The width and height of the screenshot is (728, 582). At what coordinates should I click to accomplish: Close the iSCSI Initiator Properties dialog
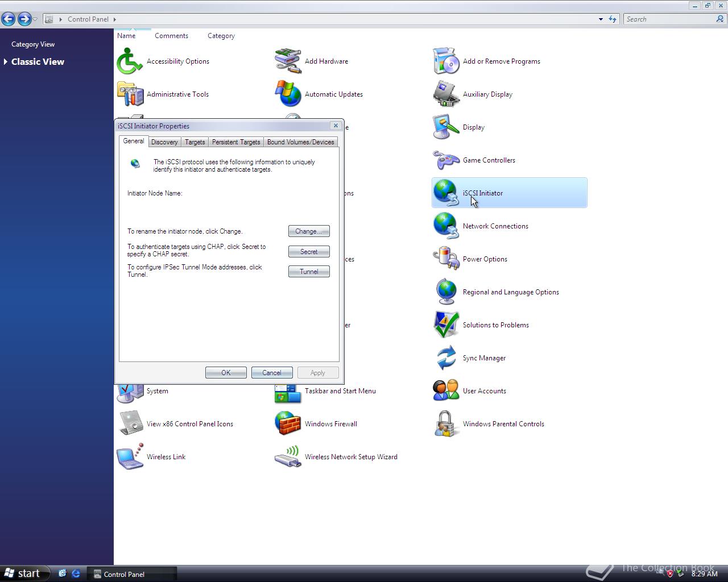click(x=336, y=126)
